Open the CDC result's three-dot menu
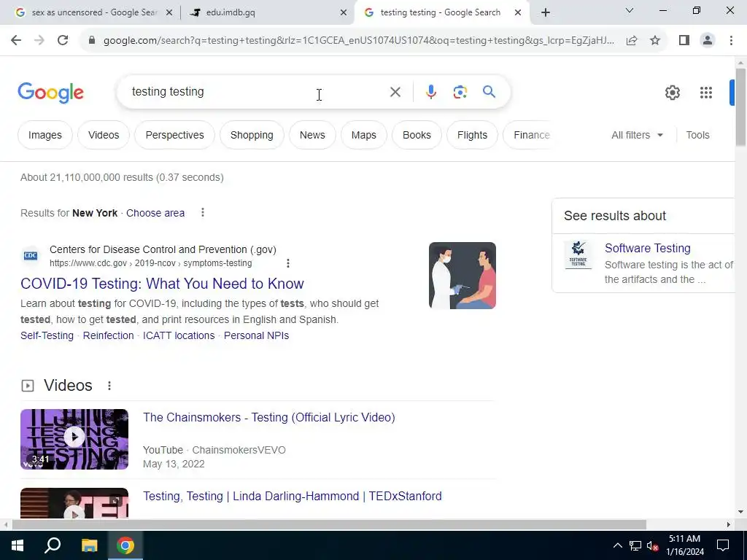The height and width of the screenshot is (560, 747). tap(287, 262)
